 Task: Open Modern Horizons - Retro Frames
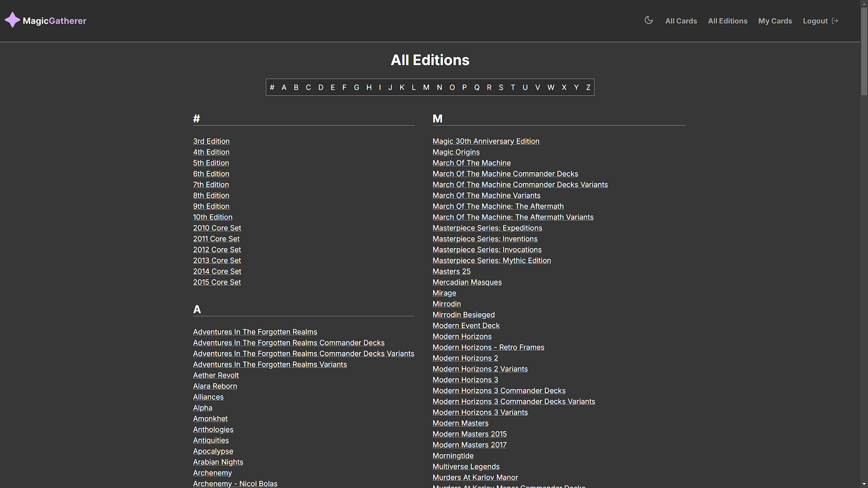(489, 347)
